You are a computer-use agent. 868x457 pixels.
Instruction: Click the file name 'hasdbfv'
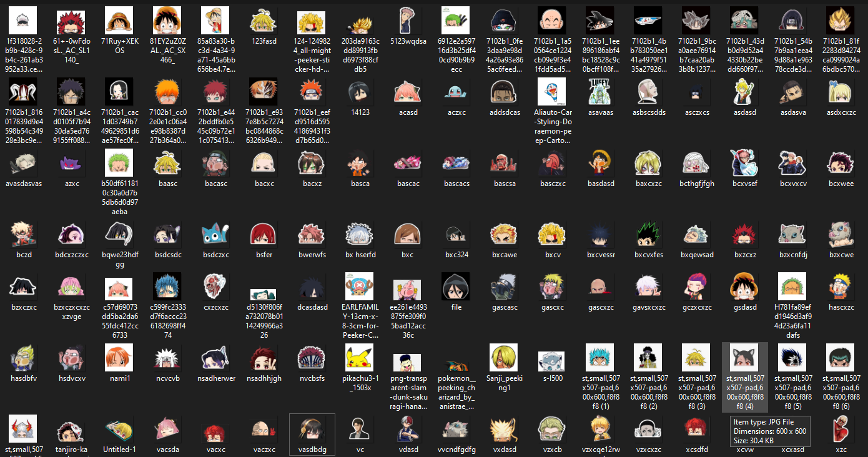coord(24,378)
